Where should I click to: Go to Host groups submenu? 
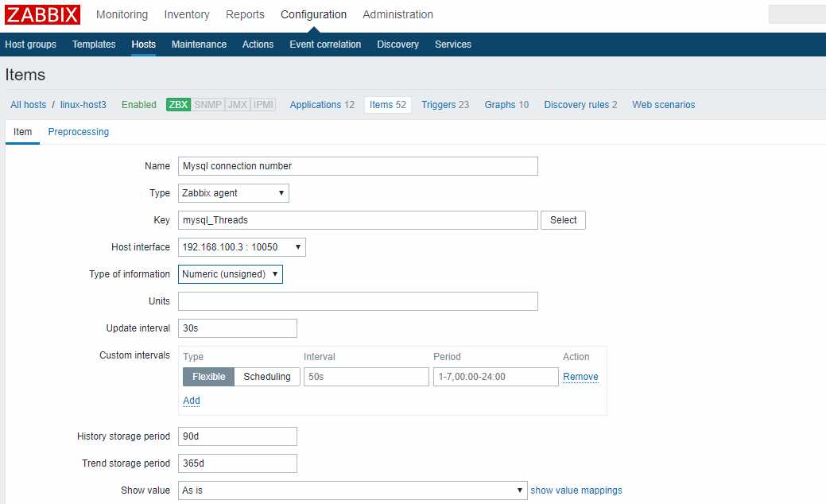30,45
